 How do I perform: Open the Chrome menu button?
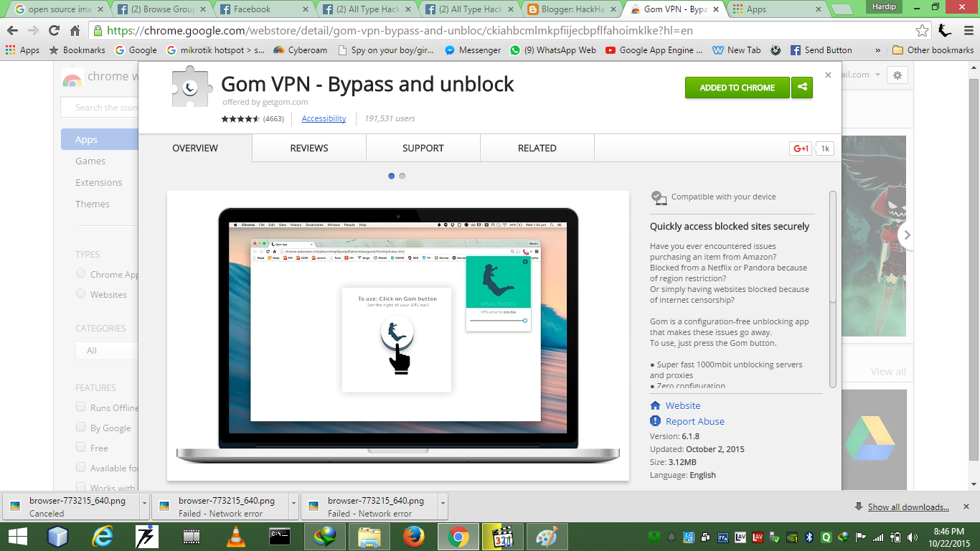968,31
